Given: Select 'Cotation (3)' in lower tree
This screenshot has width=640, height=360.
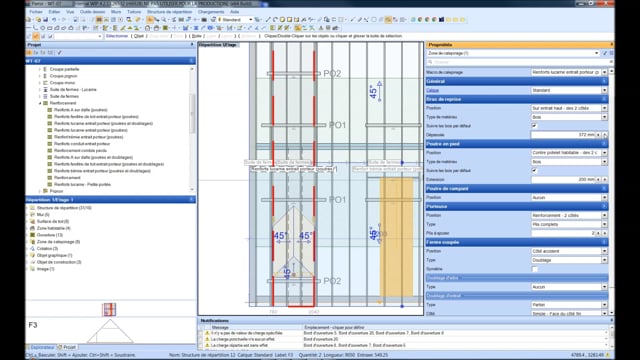Looking at the screenshot, I should (x=47, y=249).
